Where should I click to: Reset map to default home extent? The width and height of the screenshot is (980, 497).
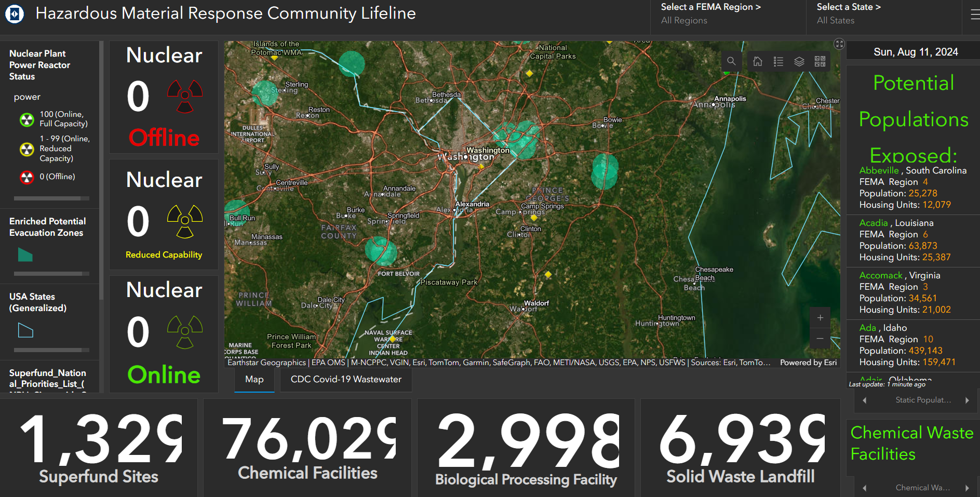[x=758, y=61]
